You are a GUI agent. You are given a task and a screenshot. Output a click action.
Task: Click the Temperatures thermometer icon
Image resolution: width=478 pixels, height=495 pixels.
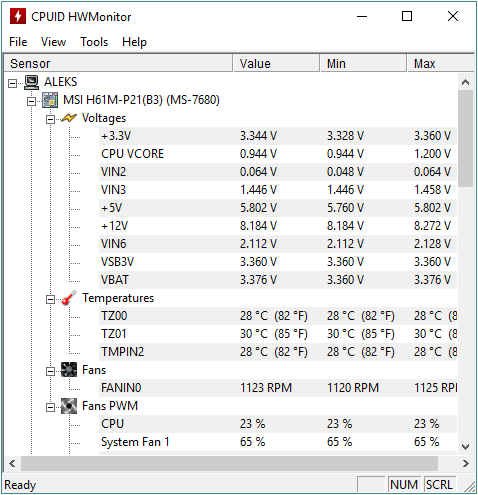point(69,298)
